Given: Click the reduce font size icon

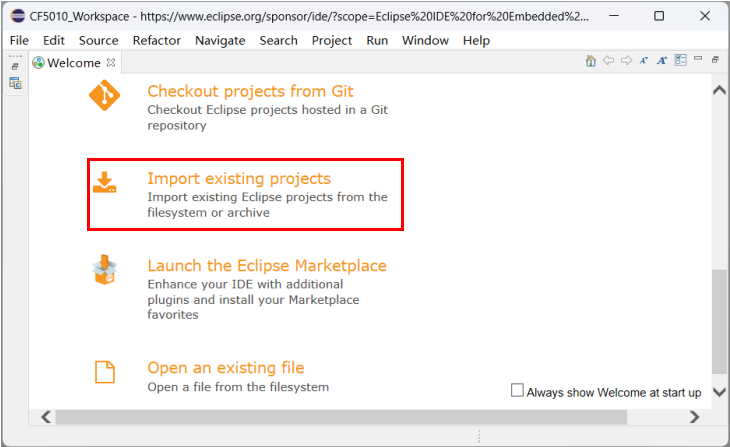Looking at the screenshot, I should click(x=644, y=61).
